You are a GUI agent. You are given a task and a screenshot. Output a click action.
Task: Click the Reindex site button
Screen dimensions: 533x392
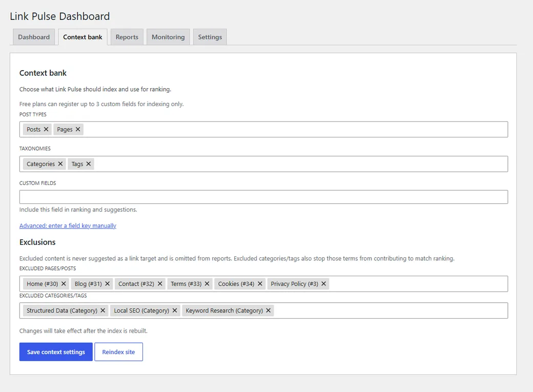click(118, 352)
